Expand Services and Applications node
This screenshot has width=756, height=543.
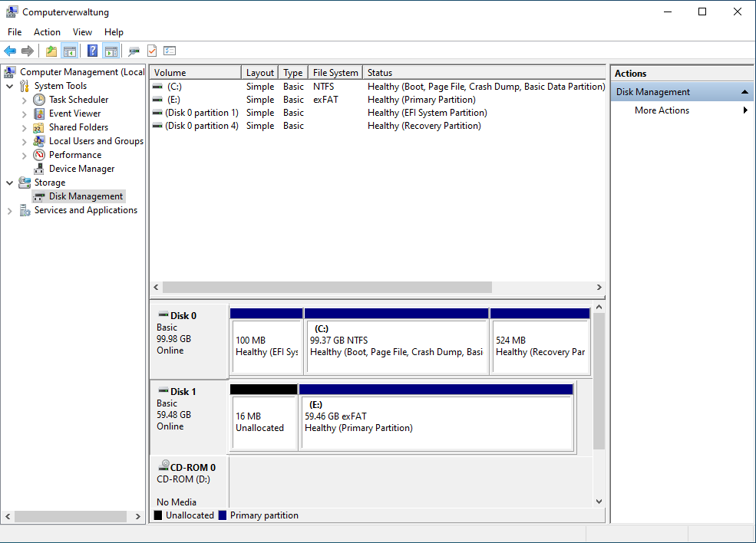pyautogui.click(x=10, y=210)
